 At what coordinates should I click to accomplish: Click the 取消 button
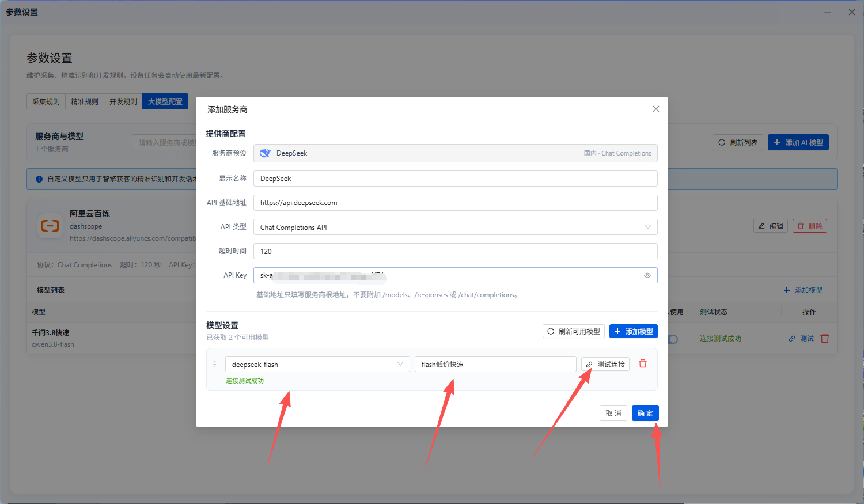613,413
